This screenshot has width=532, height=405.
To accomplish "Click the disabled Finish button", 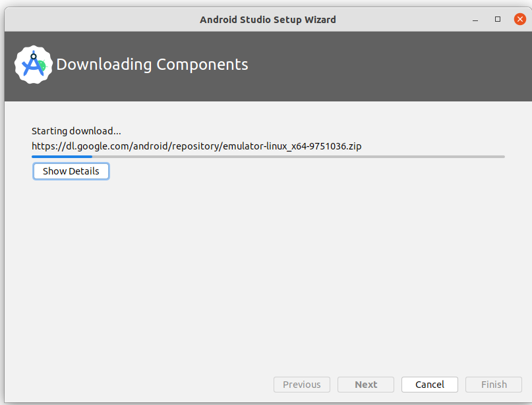I will pos(494,385).
